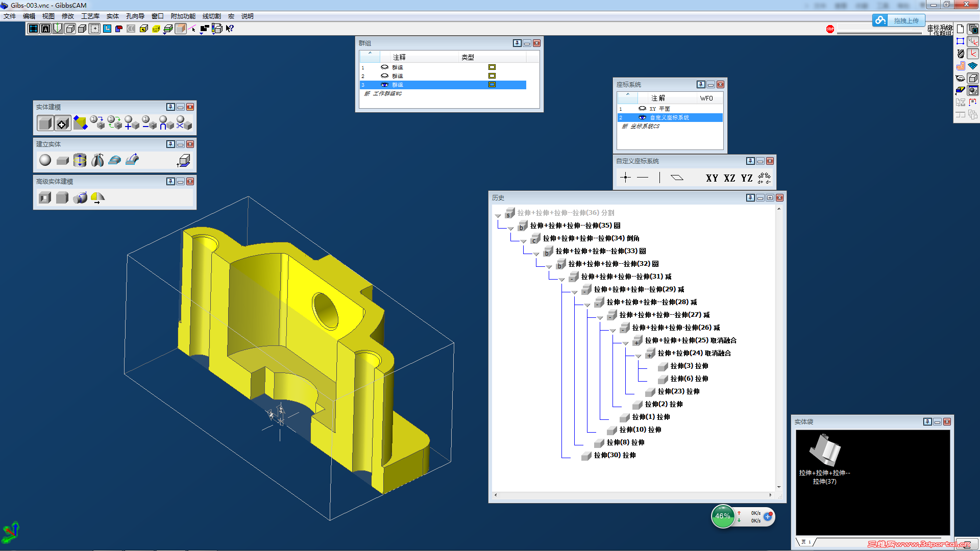The width and height of the screenshot is (980, 551).
Task: Open the advanced solid palette button
Action: point(62,123)
